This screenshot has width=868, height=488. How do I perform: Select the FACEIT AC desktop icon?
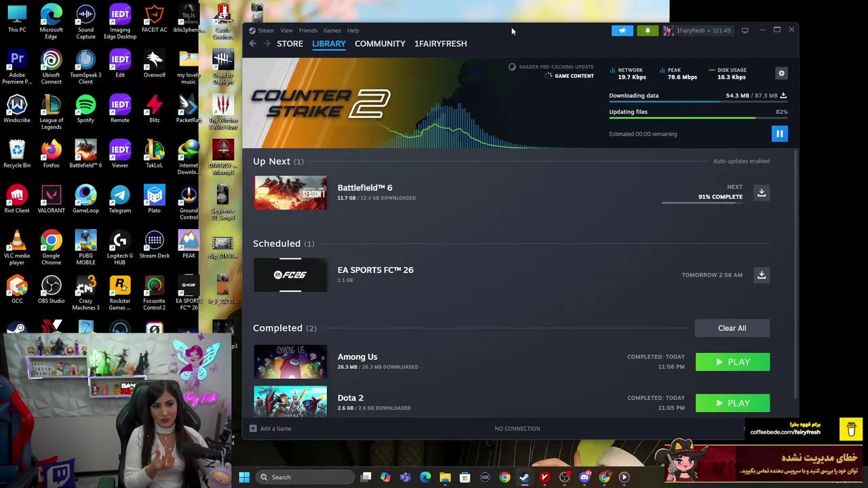[x=154, y=20]
